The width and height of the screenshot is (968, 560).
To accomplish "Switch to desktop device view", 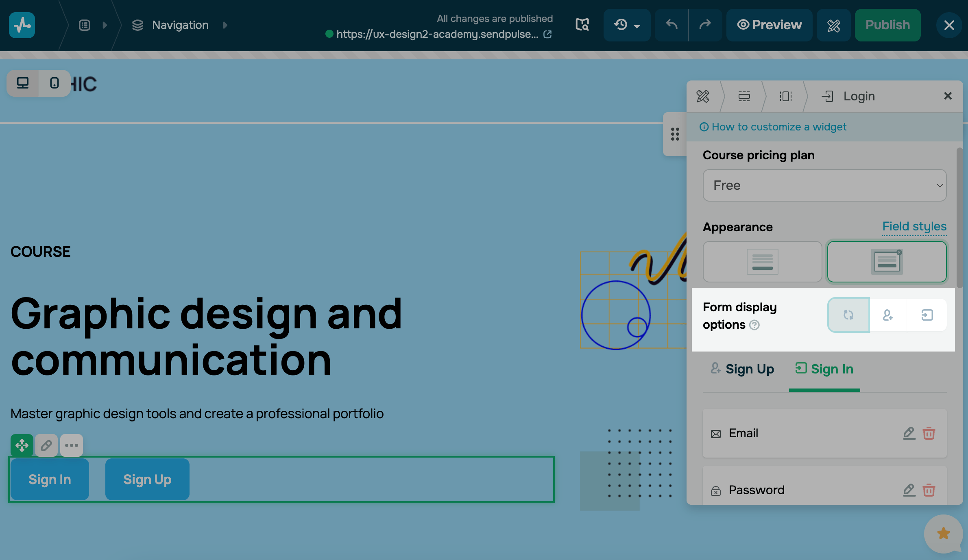I will [23, 83].
